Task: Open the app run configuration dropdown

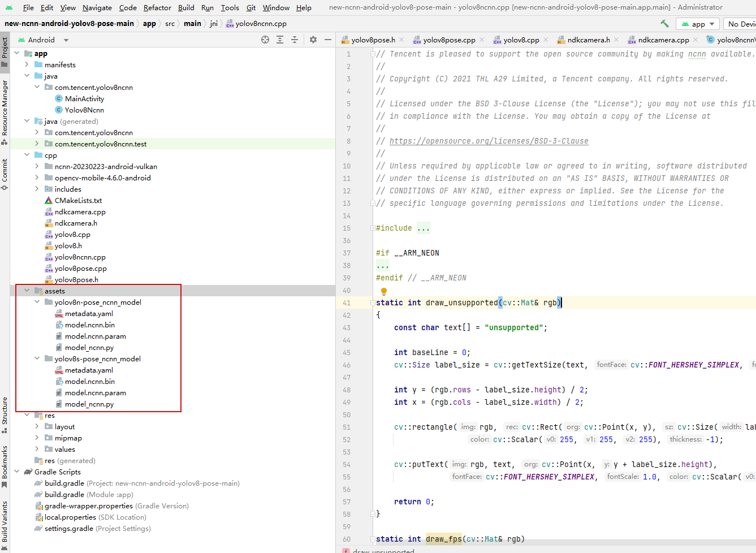Action: pos(698,24)
